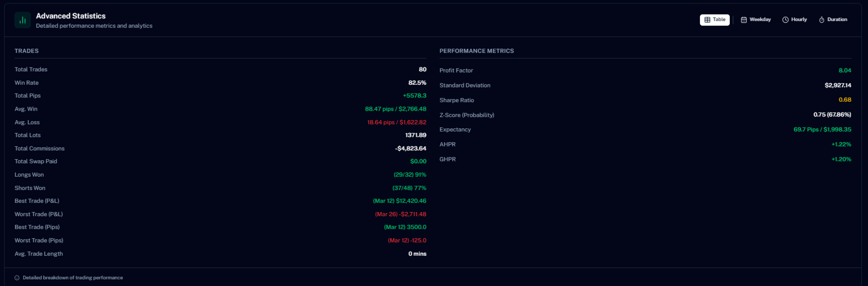
Task: Click the stopwatch icon beside Duration
Action: tap(822, 20)
